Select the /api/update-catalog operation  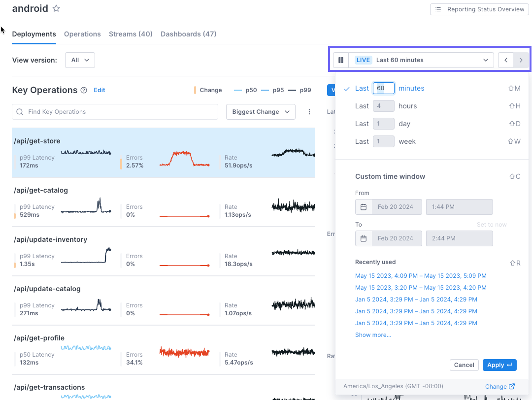[x=163, y=300]
